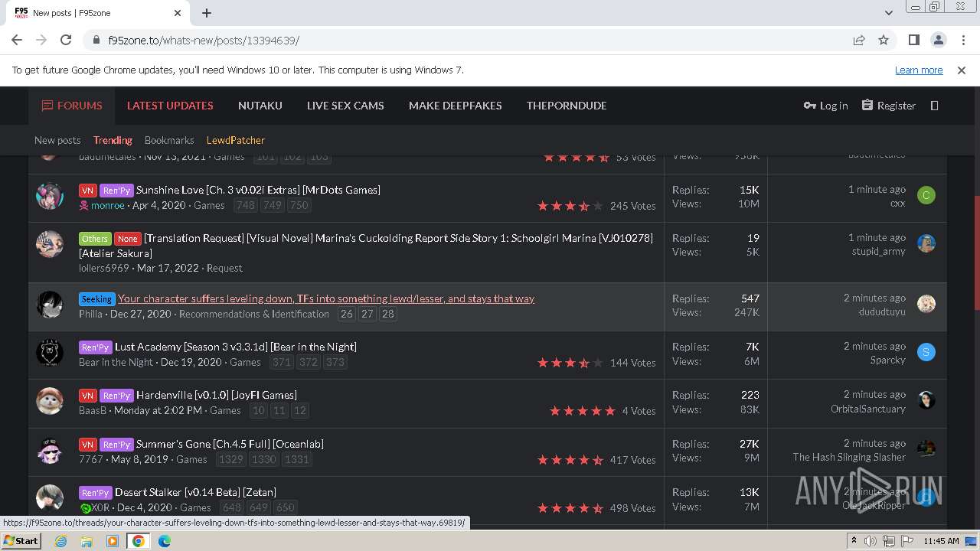The height and width of the screenshot is (551, 980).
Task: Open the Summer's Gone thread
Action: (x=230, y=444)
